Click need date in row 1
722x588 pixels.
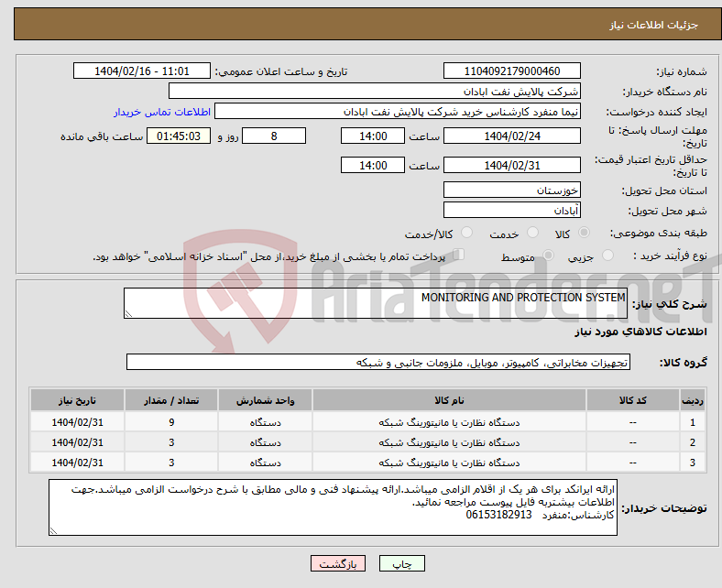coord(77,422)
